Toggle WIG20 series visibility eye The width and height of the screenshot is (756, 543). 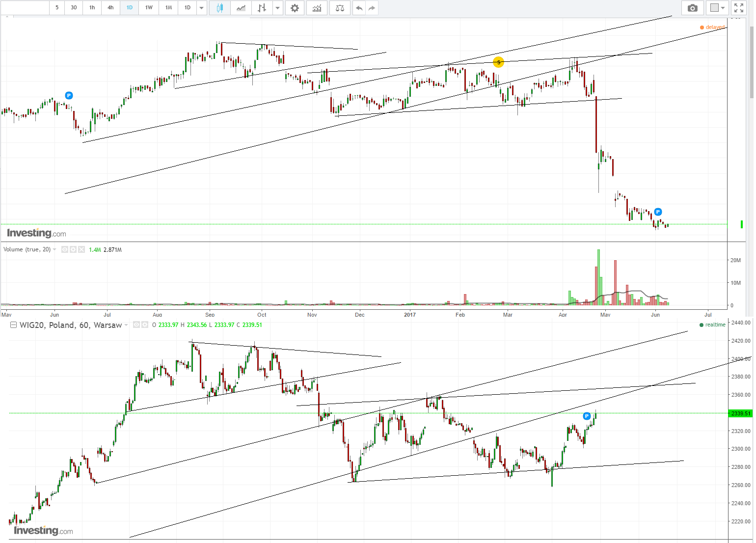136,325
